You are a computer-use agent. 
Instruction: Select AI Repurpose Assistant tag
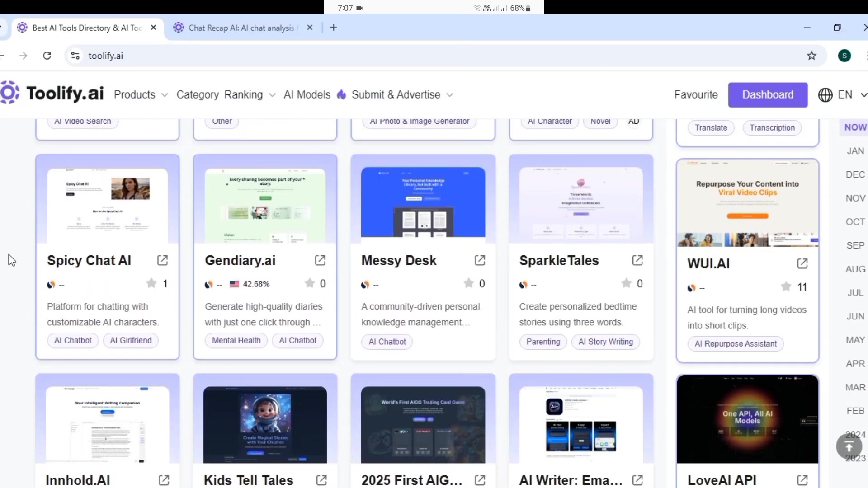click(736, 343)
